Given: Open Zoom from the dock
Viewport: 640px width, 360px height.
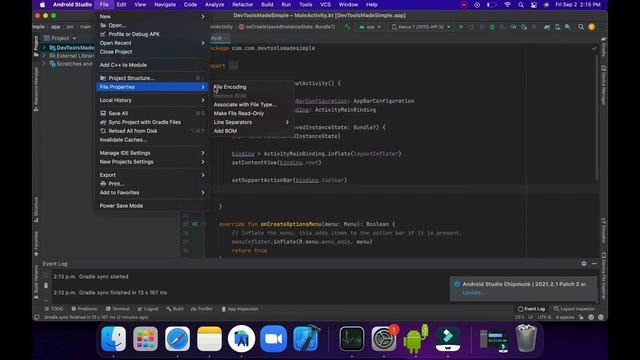Looking at the screenshot, I should 273,339.
